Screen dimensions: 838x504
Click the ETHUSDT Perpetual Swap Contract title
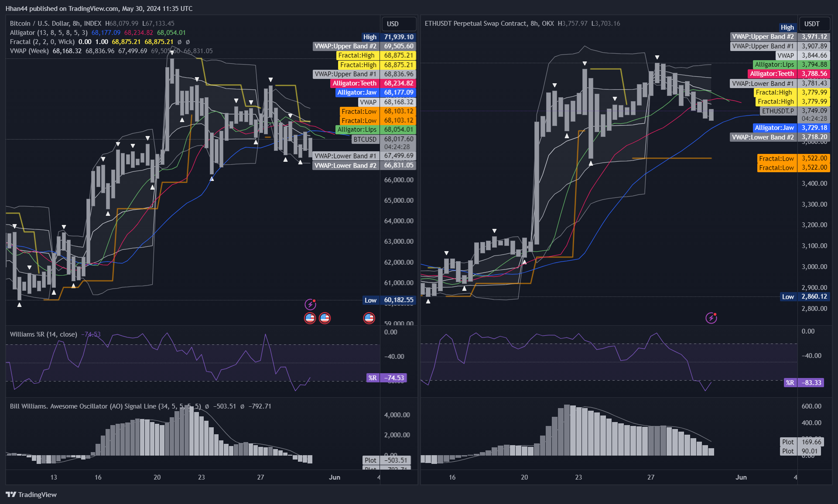click(489, 24)
